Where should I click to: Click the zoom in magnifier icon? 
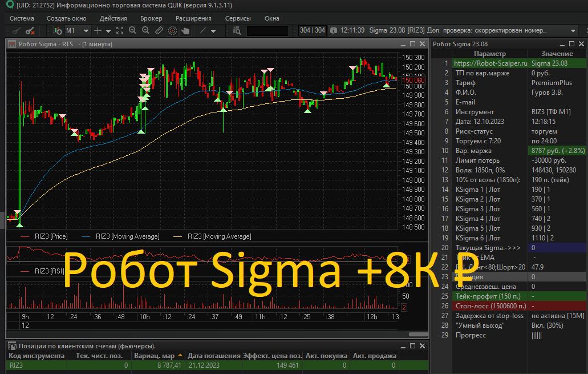click(132, 31)
